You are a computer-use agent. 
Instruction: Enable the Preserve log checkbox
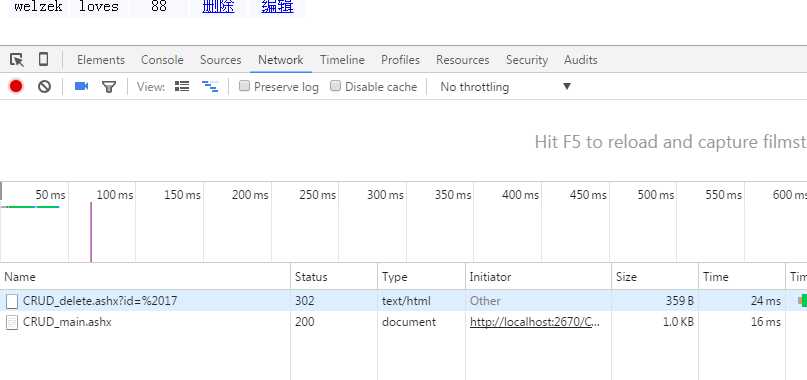tap(244, 86)
